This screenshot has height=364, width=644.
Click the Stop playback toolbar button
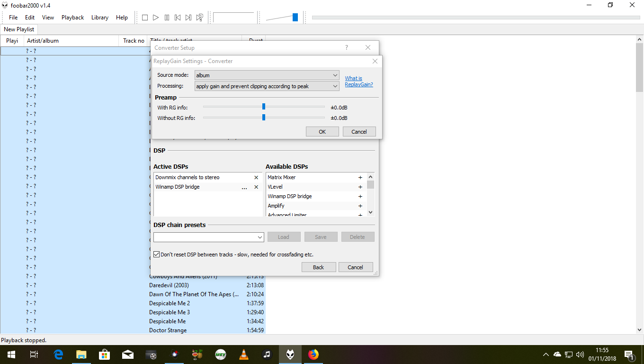145,18
